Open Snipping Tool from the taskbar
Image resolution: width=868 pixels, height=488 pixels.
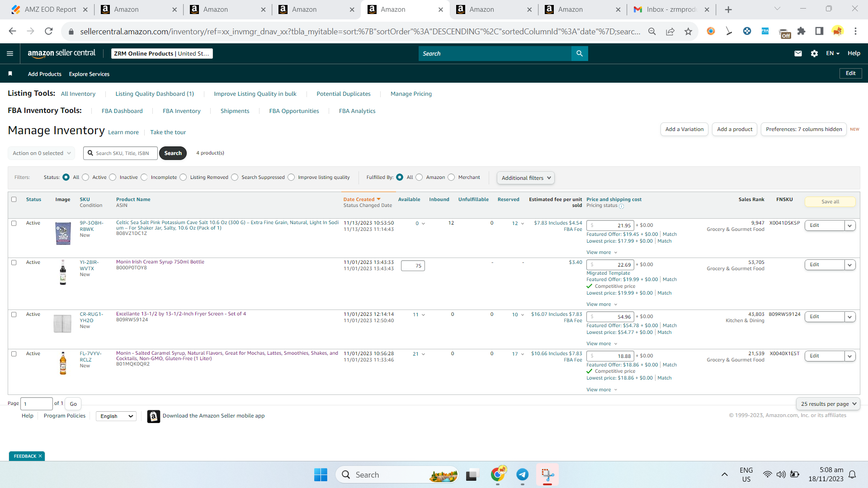(x=547, y=475)
